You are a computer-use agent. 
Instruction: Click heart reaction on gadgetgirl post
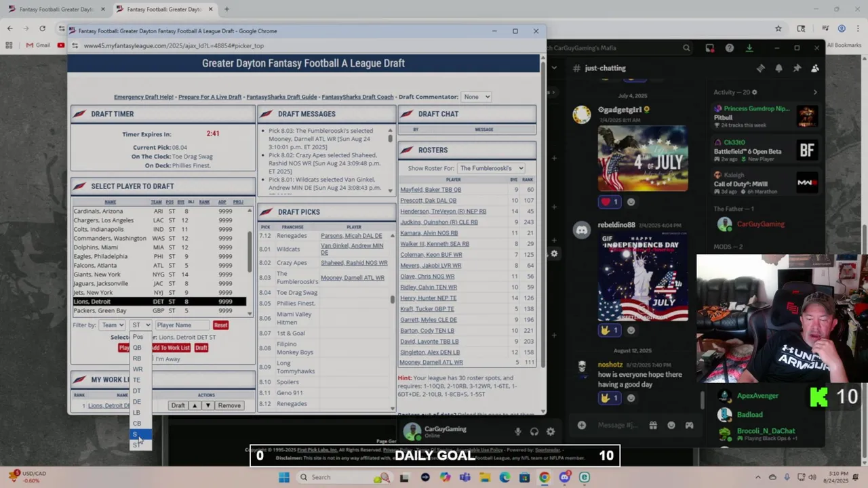[609, 201]
